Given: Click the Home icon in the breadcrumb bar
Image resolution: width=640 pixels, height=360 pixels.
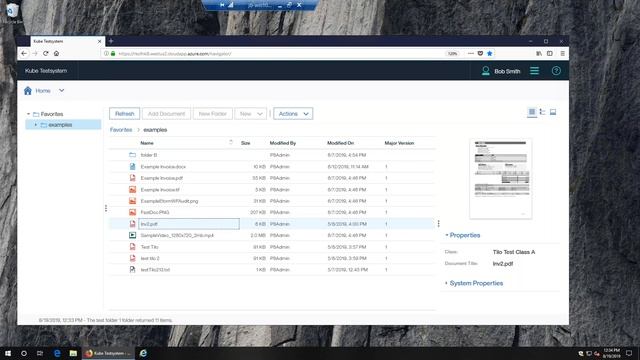Looking at the screenshot, I should [28, 91].
